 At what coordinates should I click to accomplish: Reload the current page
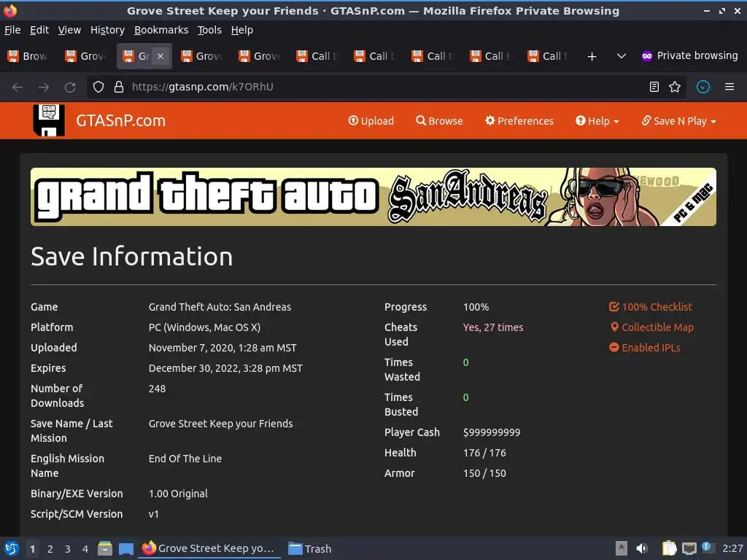tap(70, 87)
